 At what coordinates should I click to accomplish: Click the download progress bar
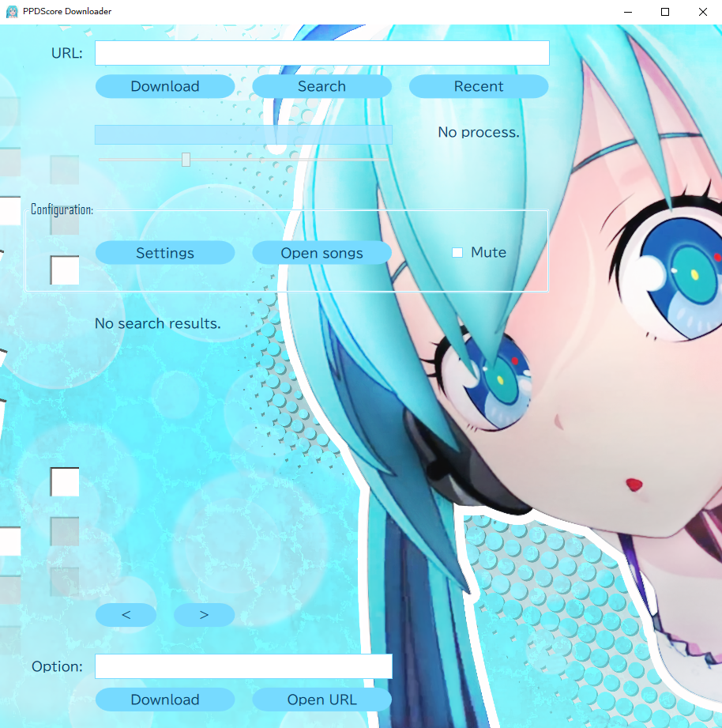(x=243, y=134)
